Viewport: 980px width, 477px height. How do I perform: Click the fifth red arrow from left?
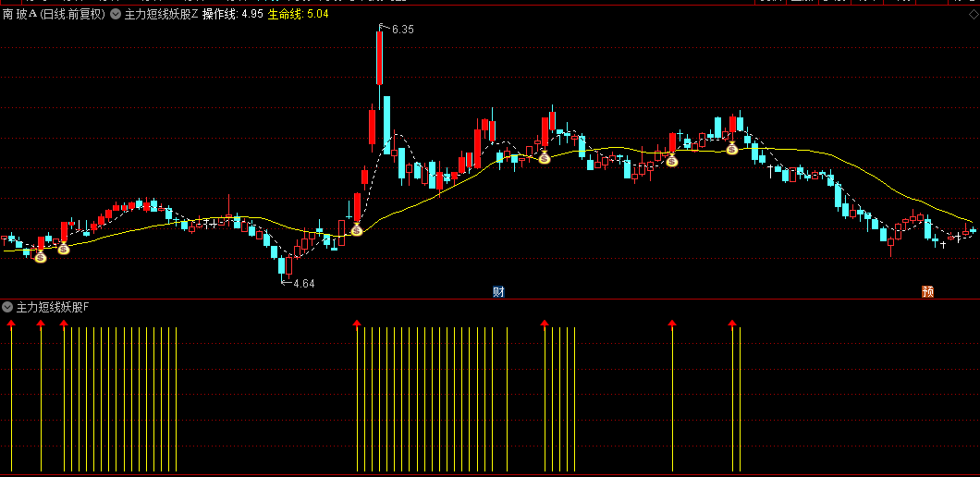click(x=545, y=324)
